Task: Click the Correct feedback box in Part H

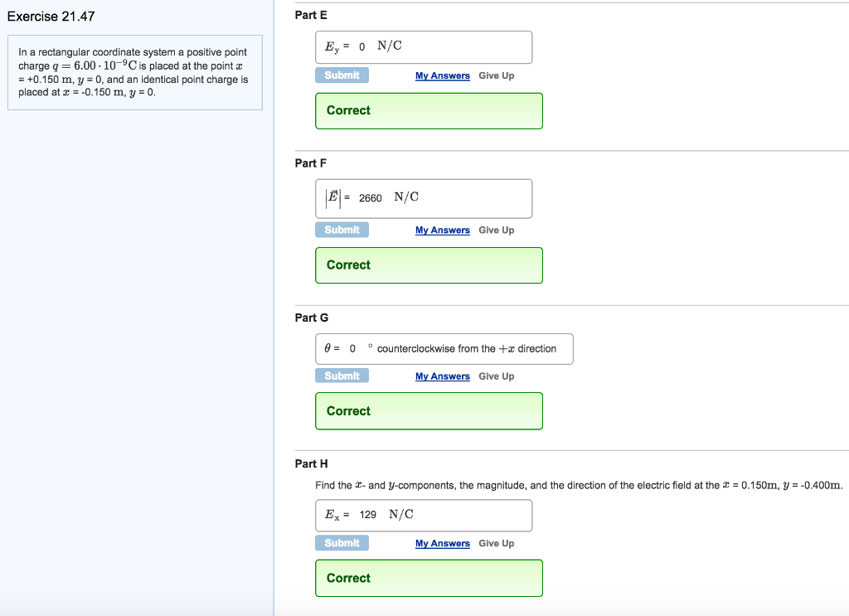Action: pos(429,578)
